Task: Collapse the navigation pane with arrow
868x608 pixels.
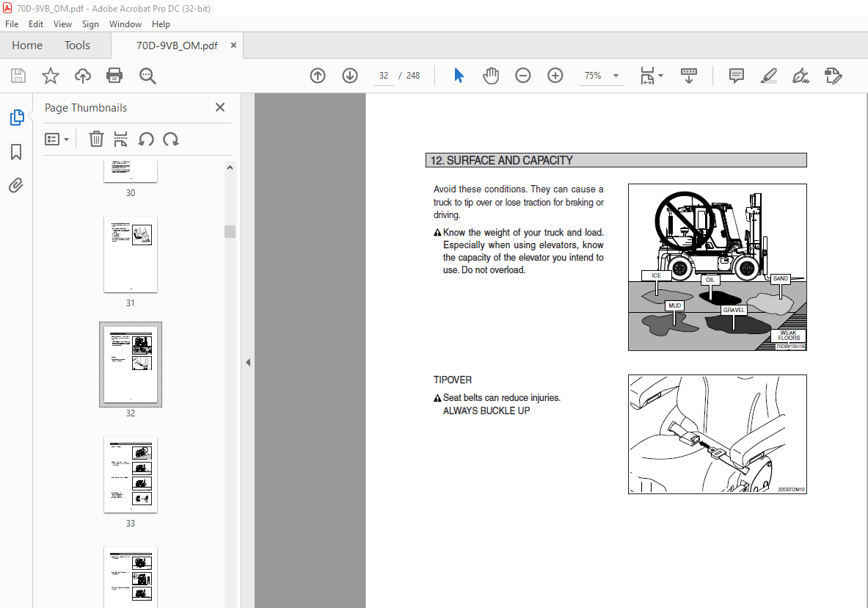Action: pos(248,362)
